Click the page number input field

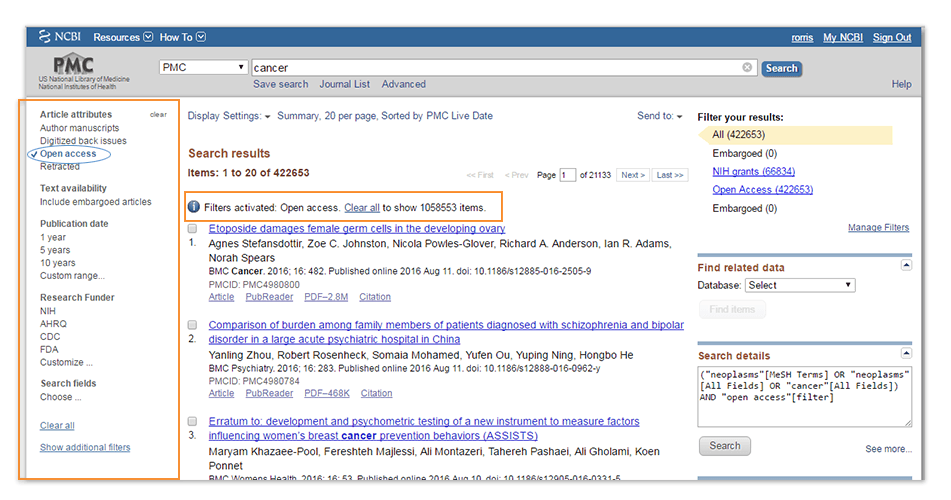568,175
